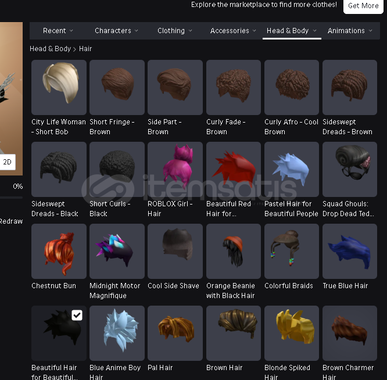Screen dimensions: 387x380
Task: Switch to the Animations tab
Action: coord(350,31)
